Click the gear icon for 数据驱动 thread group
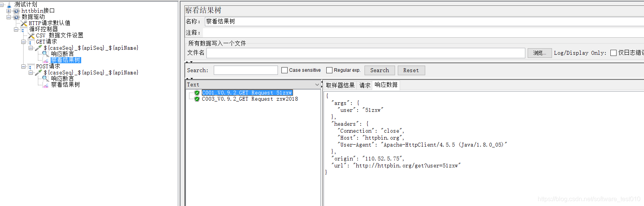Image resolution: width=644 pixels, height=206 pixels. point(17,17)
